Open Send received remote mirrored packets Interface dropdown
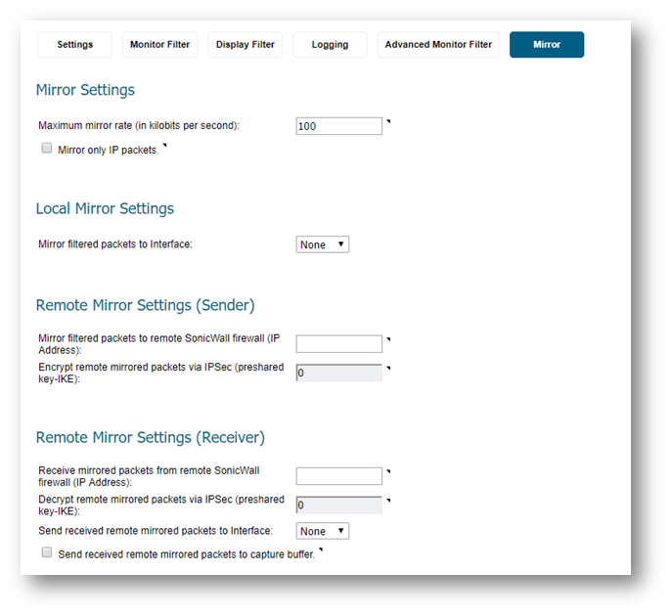The width and height of the screenshot is (672, 616). point(322,531)
